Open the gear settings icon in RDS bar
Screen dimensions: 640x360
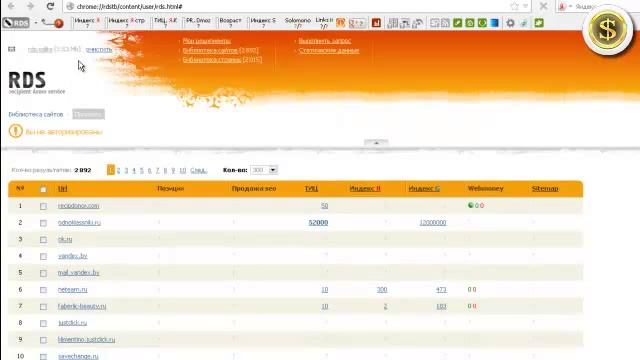click(510, 23)
